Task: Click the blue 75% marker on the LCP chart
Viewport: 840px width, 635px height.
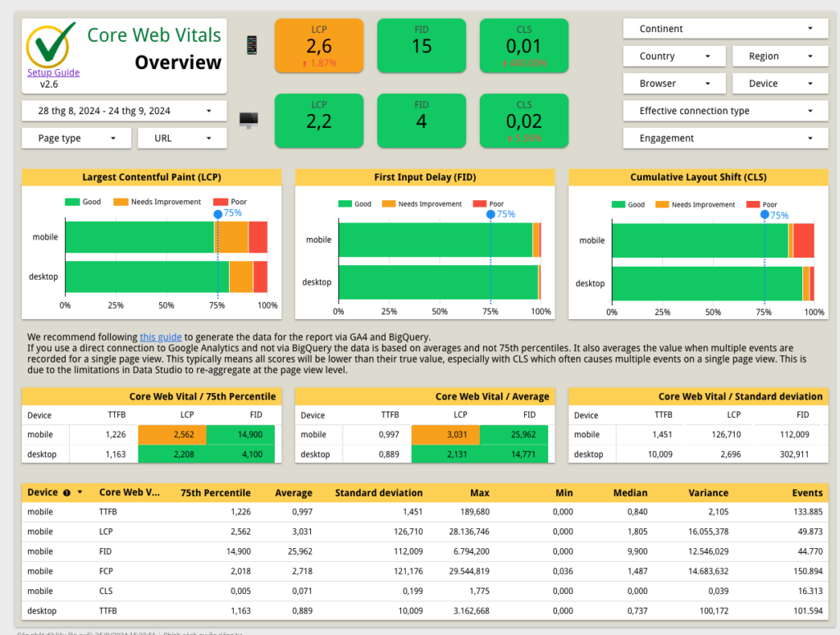Action: coord(218,214)
